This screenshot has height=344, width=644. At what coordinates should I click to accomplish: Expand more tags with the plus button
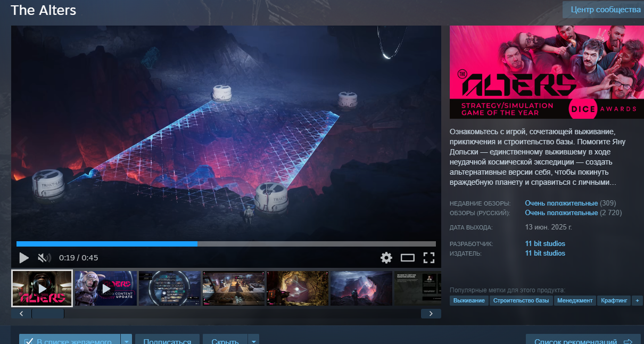(x=637, y=301)
